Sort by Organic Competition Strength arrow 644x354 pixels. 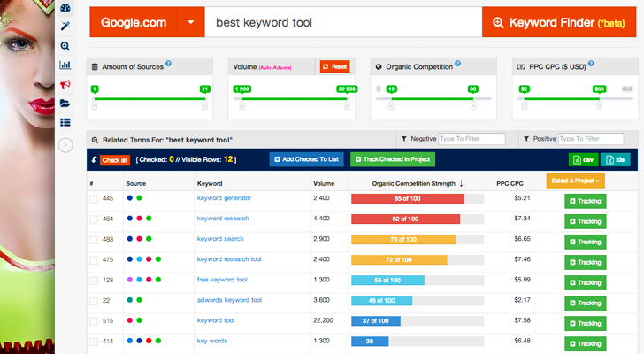[x=461, y=183]
